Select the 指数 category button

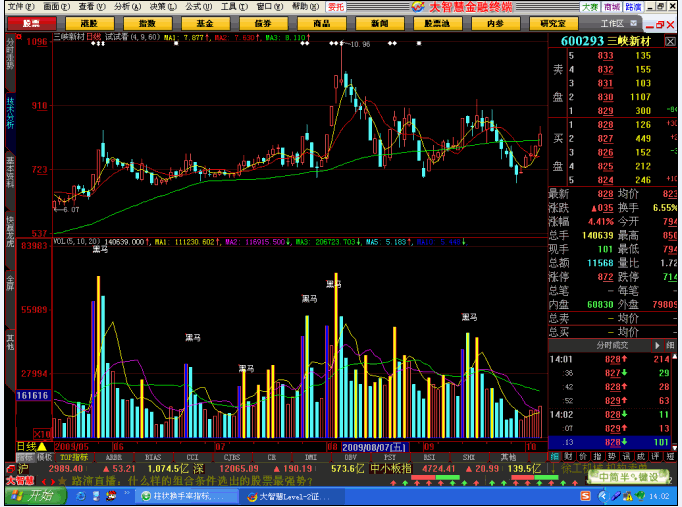pos(147,23)
